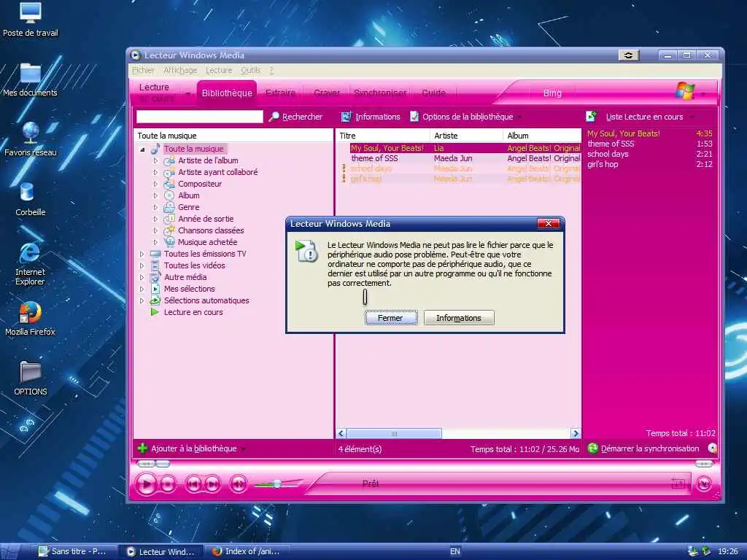Click the Démarrer la synchronisation icon

click(592, 448)
